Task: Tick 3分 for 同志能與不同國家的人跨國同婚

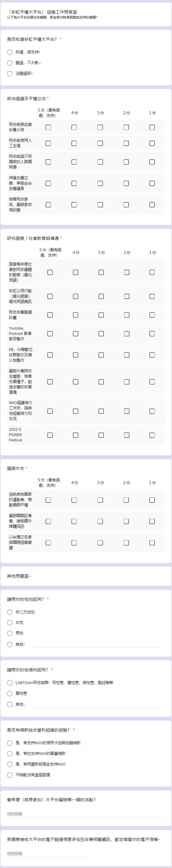Action: [x=100, y=162]
